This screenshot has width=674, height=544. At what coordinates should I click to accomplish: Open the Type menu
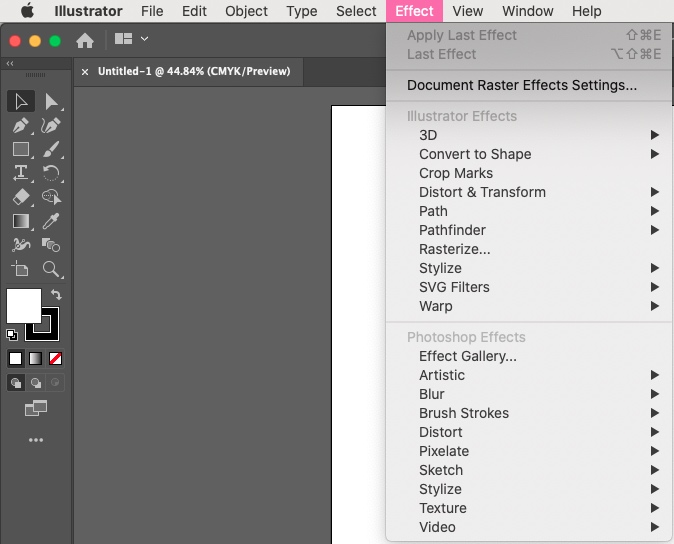click(302, 11)
